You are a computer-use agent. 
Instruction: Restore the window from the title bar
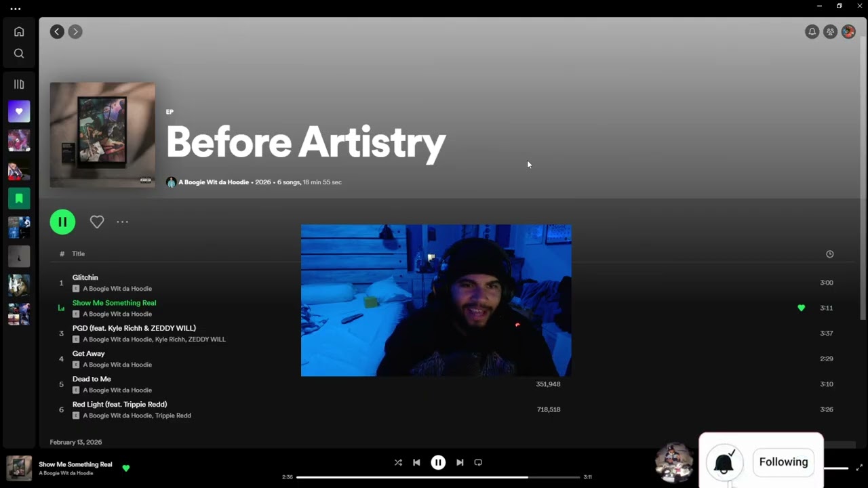click(x=839, y=6)
